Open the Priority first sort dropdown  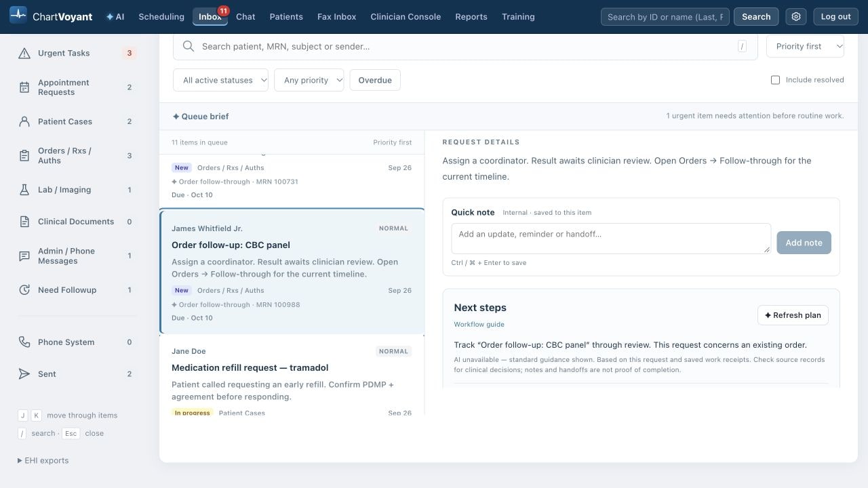tap(805, 46)
